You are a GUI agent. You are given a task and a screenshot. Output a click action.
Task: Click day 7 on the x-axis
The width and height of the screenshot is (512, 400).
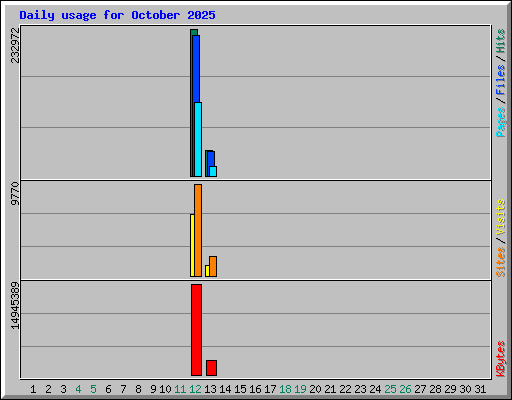point(123,389)
